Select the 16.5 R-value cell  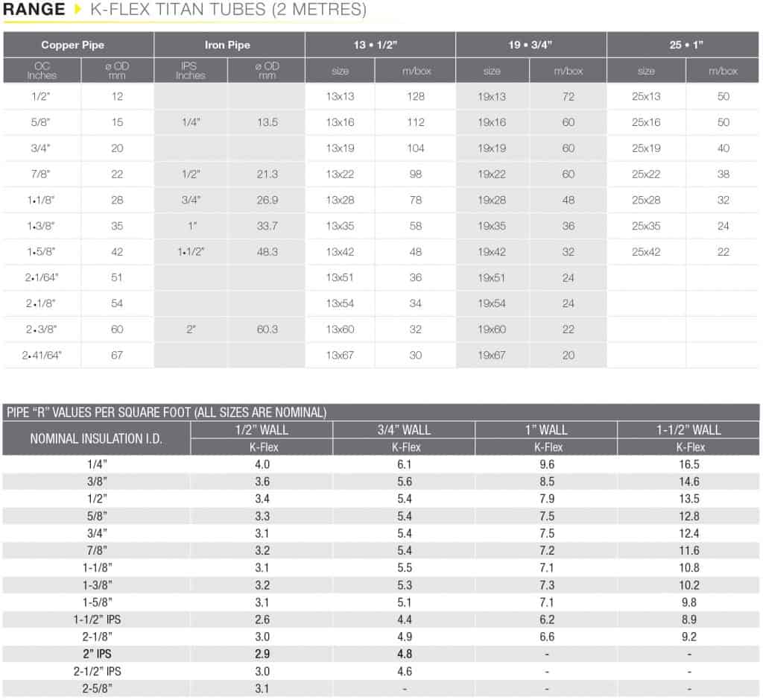(688, 464)
